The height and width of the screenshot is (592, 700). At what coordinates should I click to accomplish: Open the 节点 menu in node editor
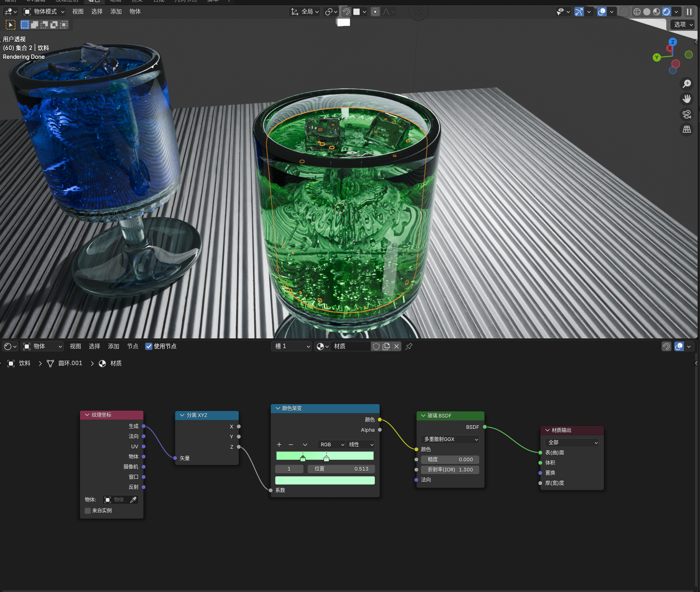[x=133, y=347]
